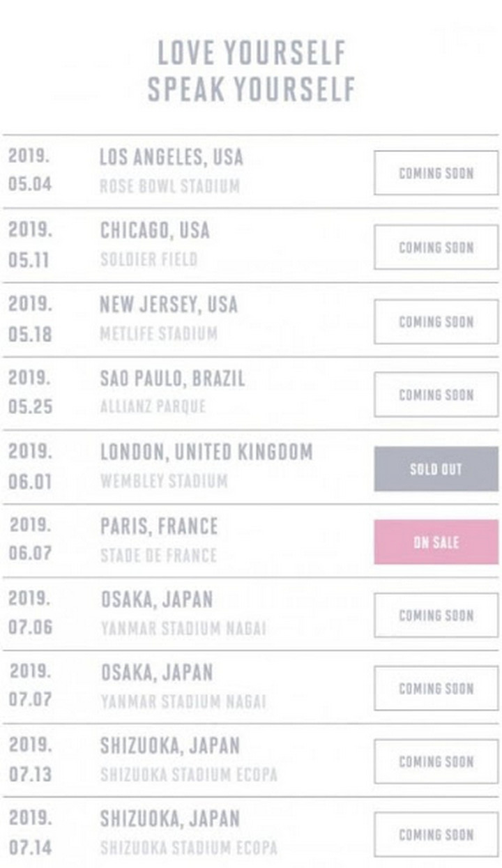The image size is (502, 868).
Task: Select the Soldier Field venue text
Action: [149, 260]
